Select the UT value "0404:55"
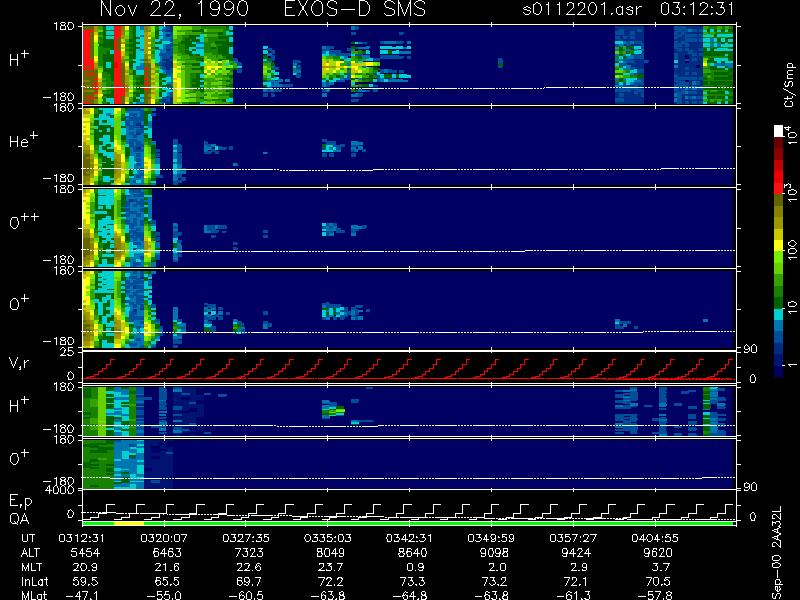800x600 pixels. click(x=655, y=538)
